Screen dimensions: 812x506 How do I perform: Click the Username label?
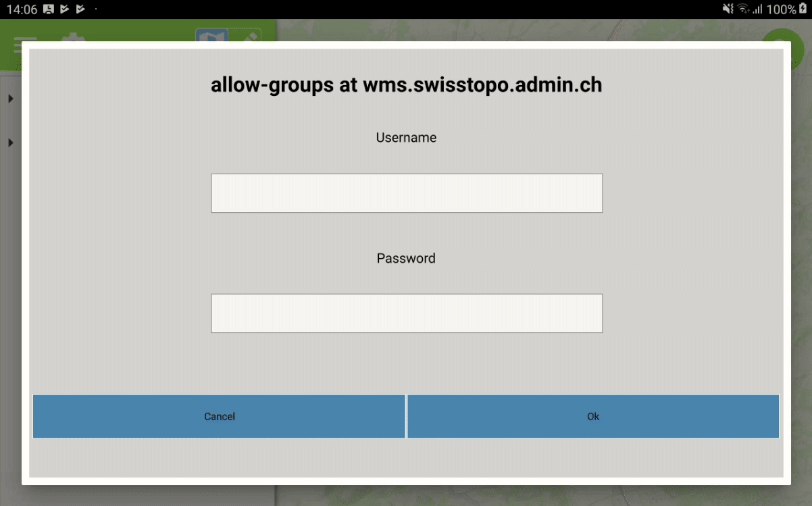(406, 137)
